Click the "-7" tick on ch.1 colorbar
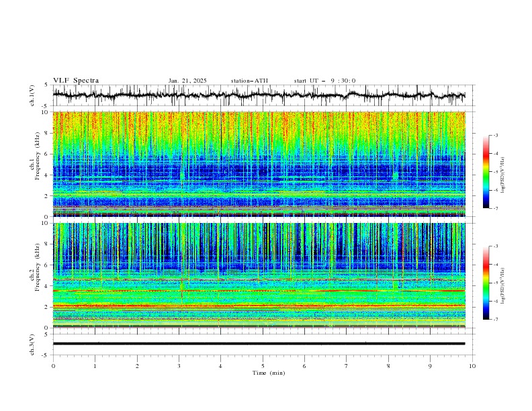This screenshot has width=532, height=411. (x=496, y=208)
